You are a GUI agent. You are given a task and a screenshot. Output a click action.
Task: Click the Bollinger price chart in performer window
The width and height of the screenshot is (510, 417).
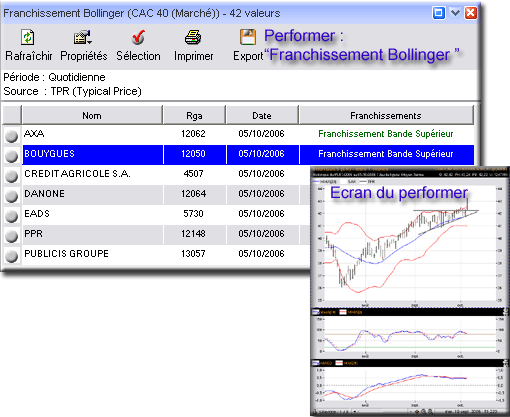point(410,243)
